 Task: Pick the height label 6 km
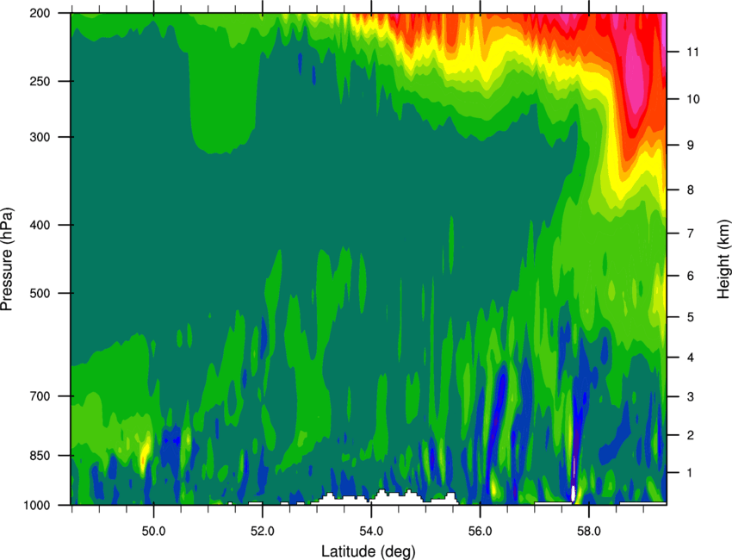click(691, 276)
